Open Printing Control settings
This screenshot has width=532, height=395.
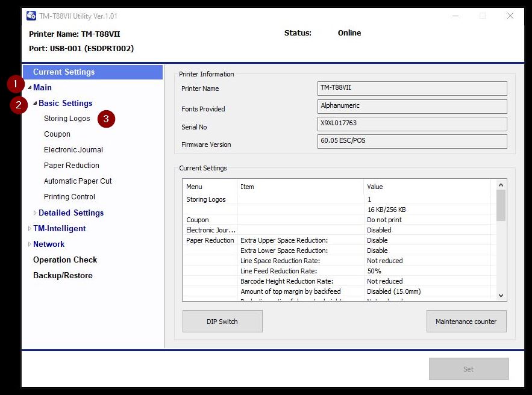tap(69, 197)
